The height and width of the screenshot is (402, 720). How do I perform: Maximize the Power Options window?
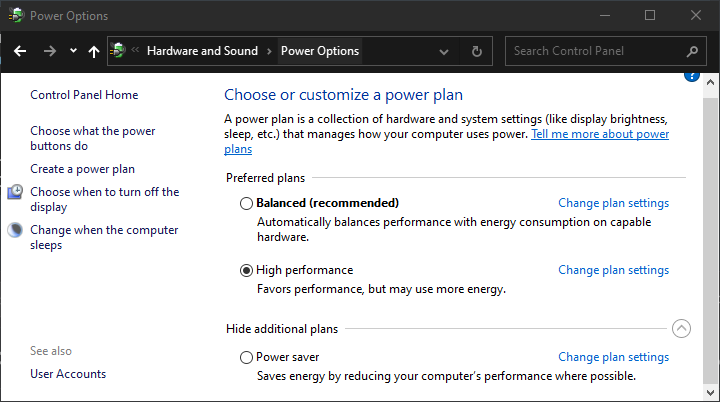click(650, 16)
